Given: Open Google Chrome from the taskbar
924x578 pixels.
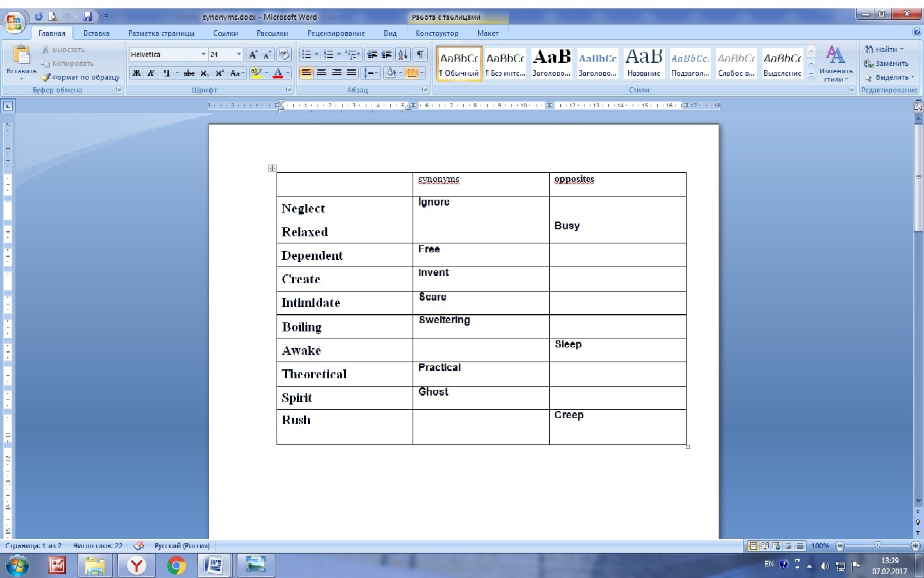Looking at the screenshot, I should (176, 565).
